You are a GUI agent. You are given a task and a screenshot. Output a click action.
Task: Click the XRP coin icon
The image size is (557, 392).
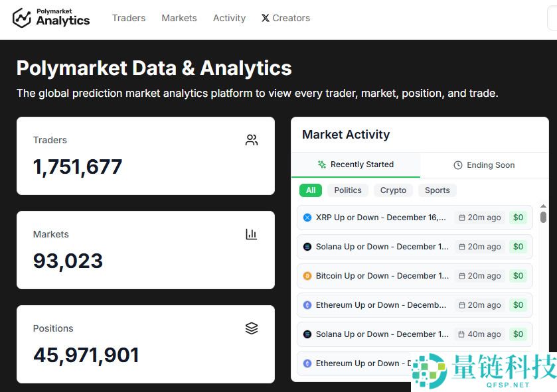[307, 218]
